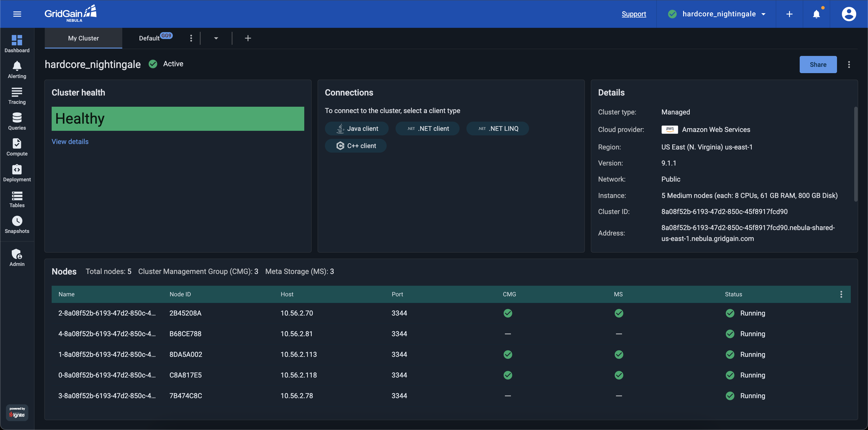
Task: Click Running status icon for node 7B474C8C
Action: pos(730,396)
